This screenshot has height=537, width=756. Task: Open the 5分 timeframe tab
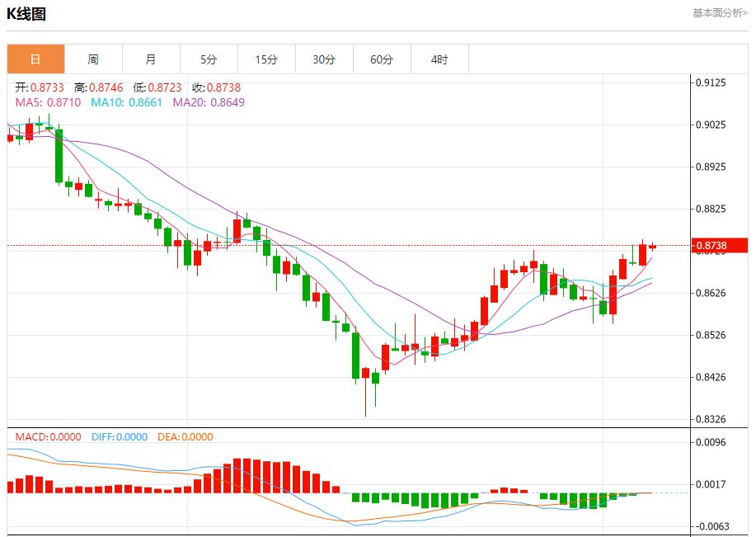coord(209,59)
